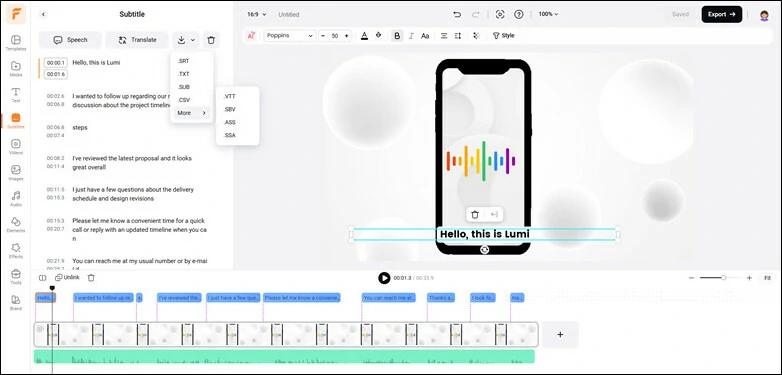Click the Untitled project name
Screen dimensions: 782x375
(x=289, y=14)
